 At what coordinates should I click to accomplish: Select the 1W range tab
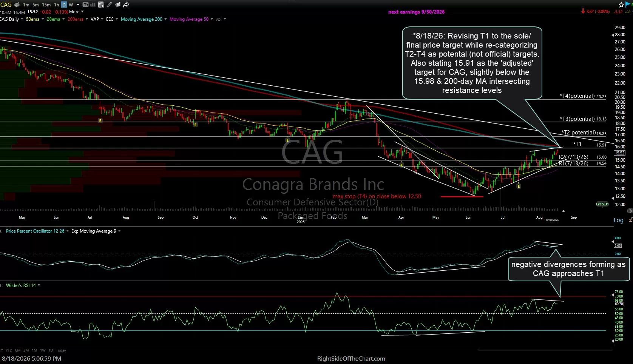pos(43,350)
